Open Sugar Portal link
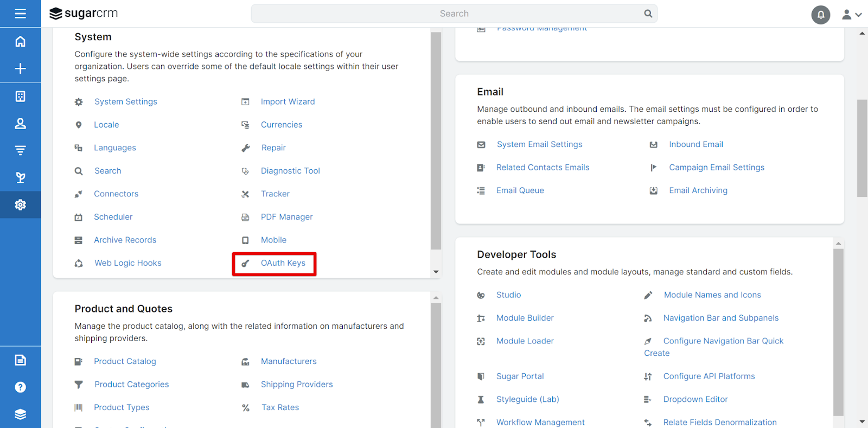 click(520, 376)
